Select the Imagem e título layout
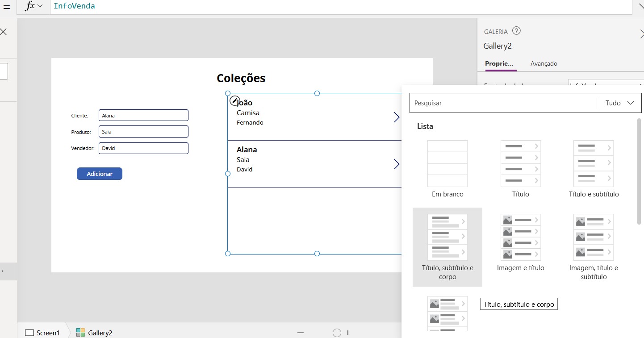 (x=521, y=243)
